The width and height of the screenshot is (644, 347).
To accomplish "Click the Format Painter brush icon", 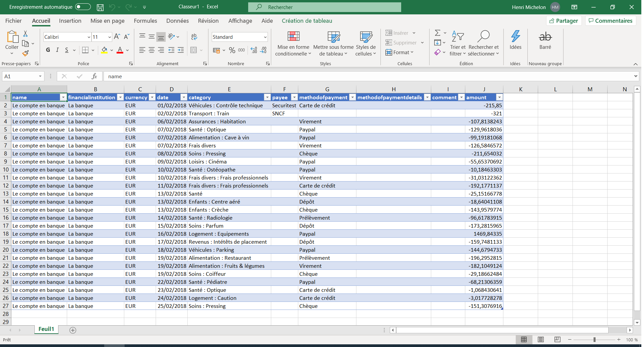I will (x=25, y=53).
